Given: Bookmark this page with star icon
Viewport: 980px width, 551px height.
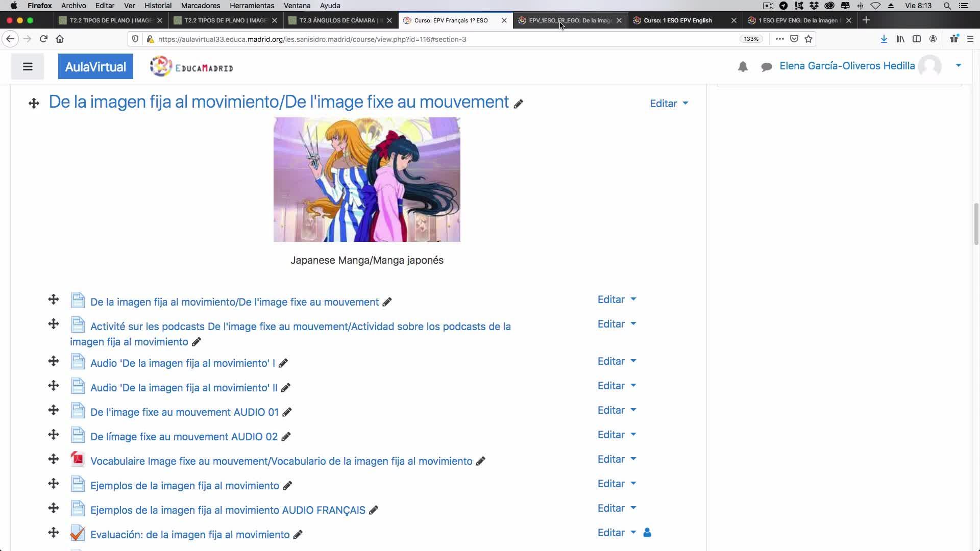Looking at the screenshot, I should (x=808, y=39).
